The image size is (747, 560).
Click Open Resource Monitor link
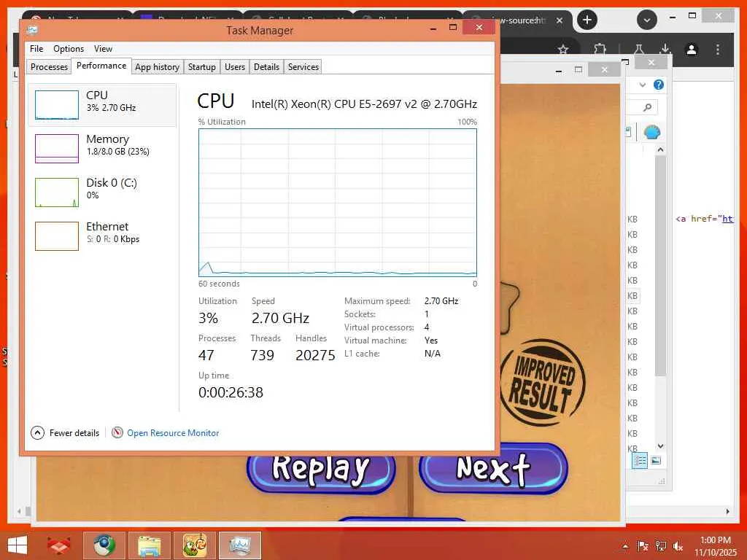click(x=173, y=433)
